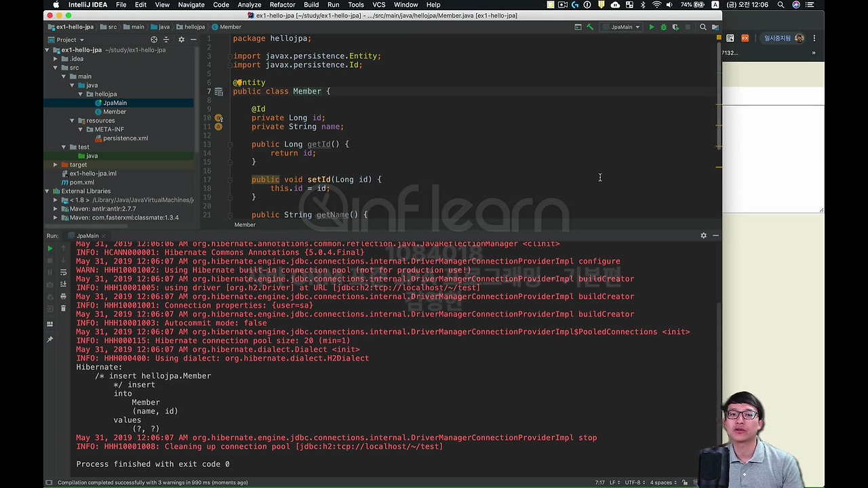Open Project panel settings gear
This screenshot has width=868, height=488.
tap(181, 39)
